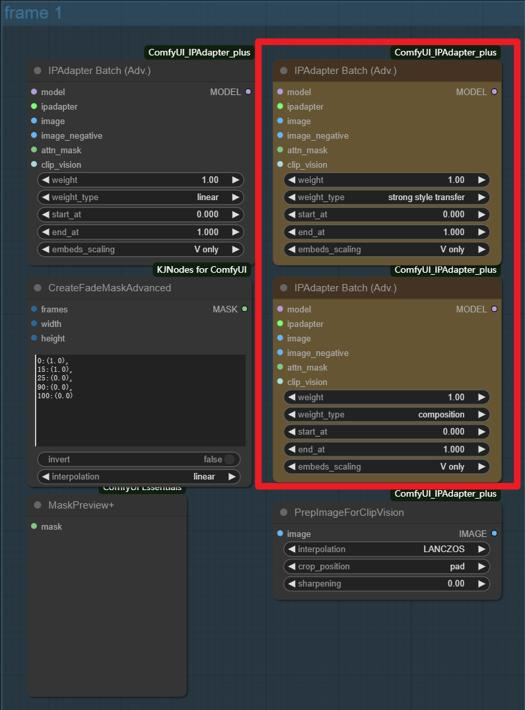Click title dot of the strong style transfer IPAdapter node
Viewport: 525px width, 710px height.
click(x=284, y=71)
